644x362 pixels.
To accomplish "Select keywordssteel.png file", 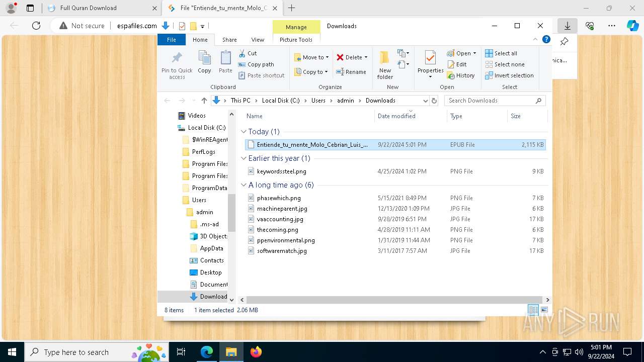I will click(395, 171).
